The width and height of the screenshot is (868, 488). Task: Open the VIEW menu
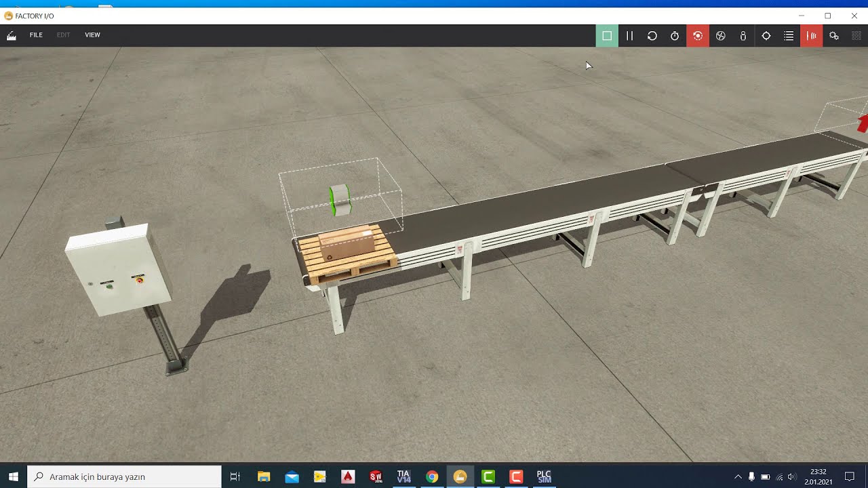tap(92, 35)
